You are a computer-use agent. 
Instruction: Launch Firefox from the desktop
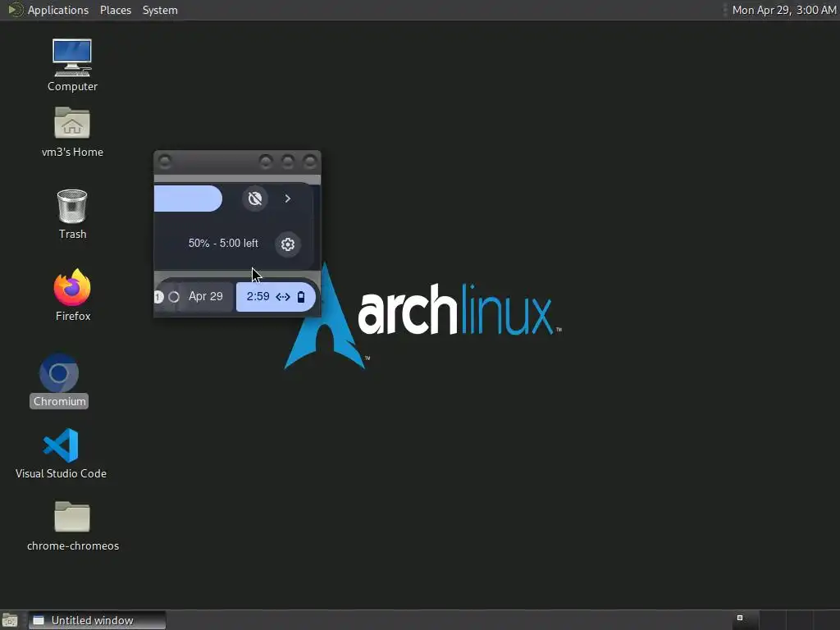(x=72, y=295)
